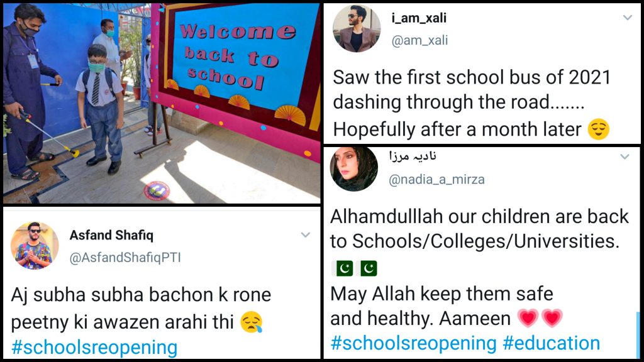
Task: Open the #schoolsreopening hashtag in Nadia's tweet
Action: click(414, 343)
